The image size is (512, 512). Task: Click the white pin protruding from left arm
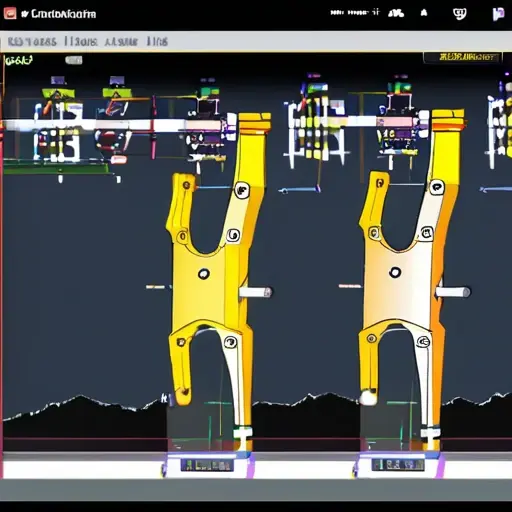coord(256,292)
